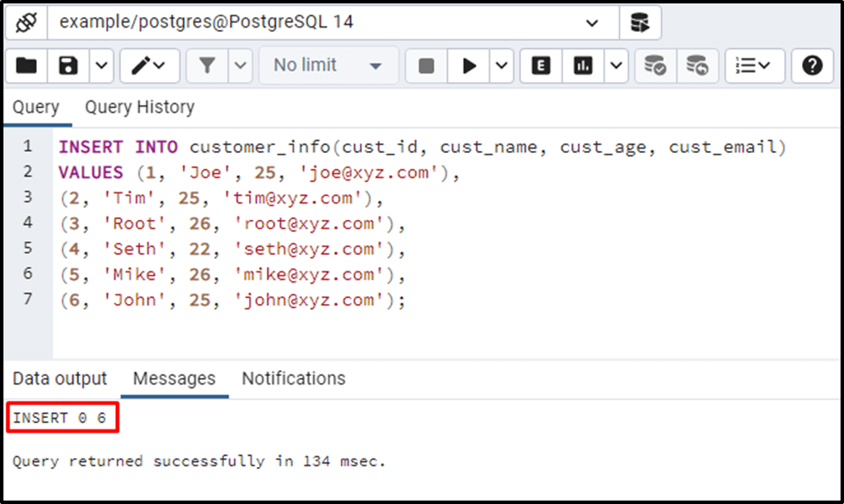The image size is (844, 504).
Task: Open the Data output tab
Action: (x=59, y=378)
